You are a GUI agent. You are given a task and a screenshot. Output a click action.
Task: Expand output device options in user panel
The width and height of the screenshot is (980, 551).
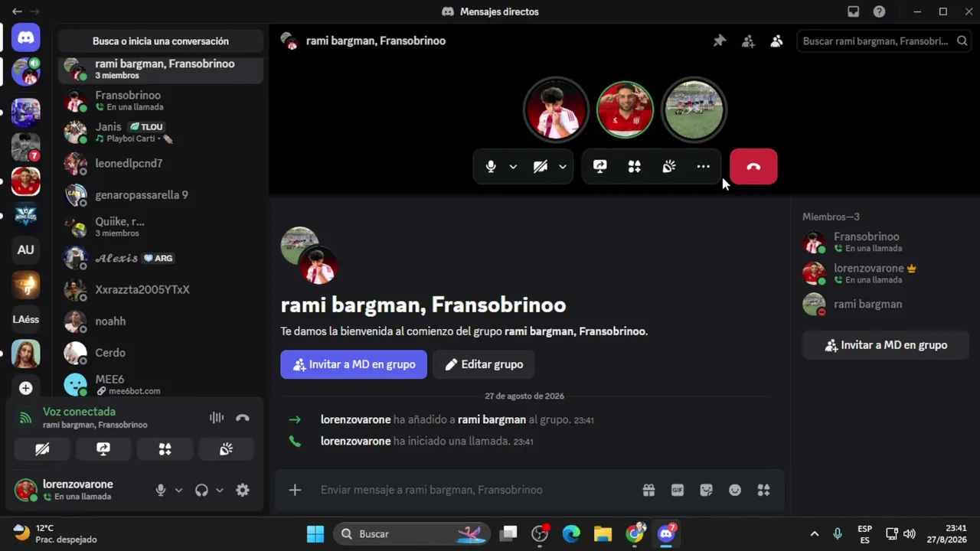(x=220, y=491)
